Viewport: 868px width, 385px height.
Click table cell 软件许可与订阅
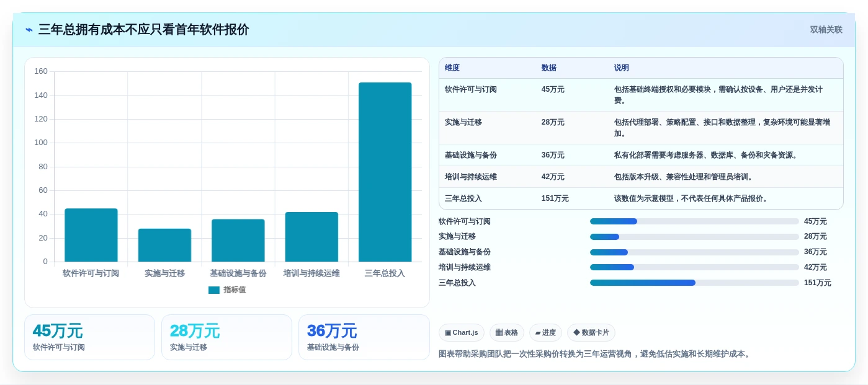471,89
